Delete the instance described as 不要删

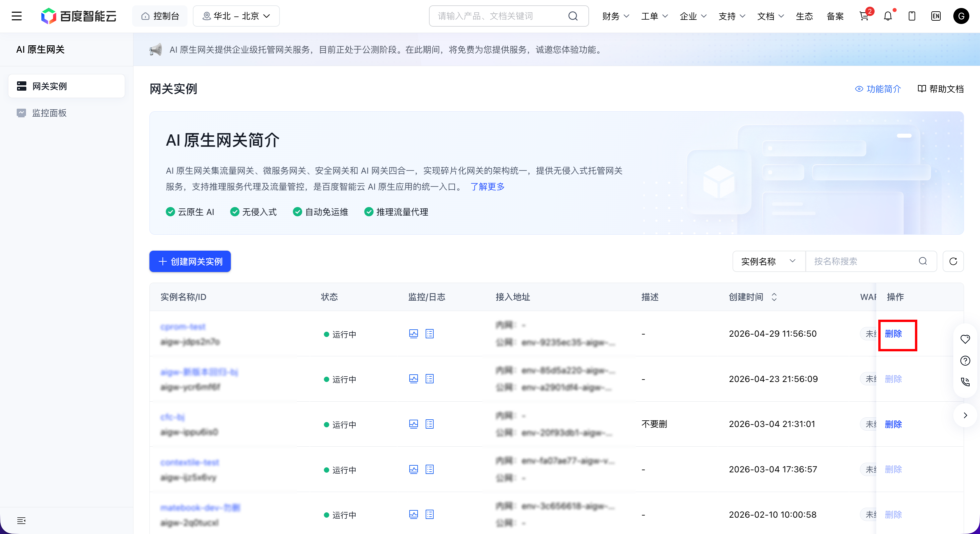click(x=893, y=424)
